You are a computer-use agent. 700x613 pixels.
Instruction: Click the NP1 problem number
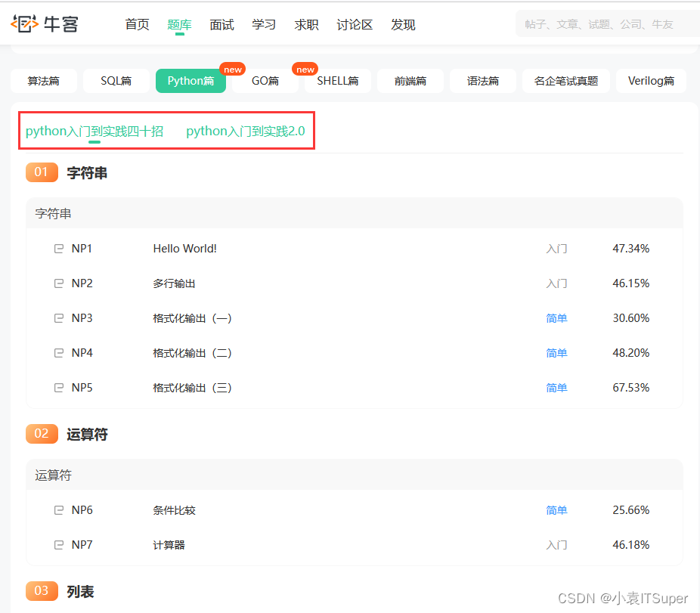pos(82,249)
